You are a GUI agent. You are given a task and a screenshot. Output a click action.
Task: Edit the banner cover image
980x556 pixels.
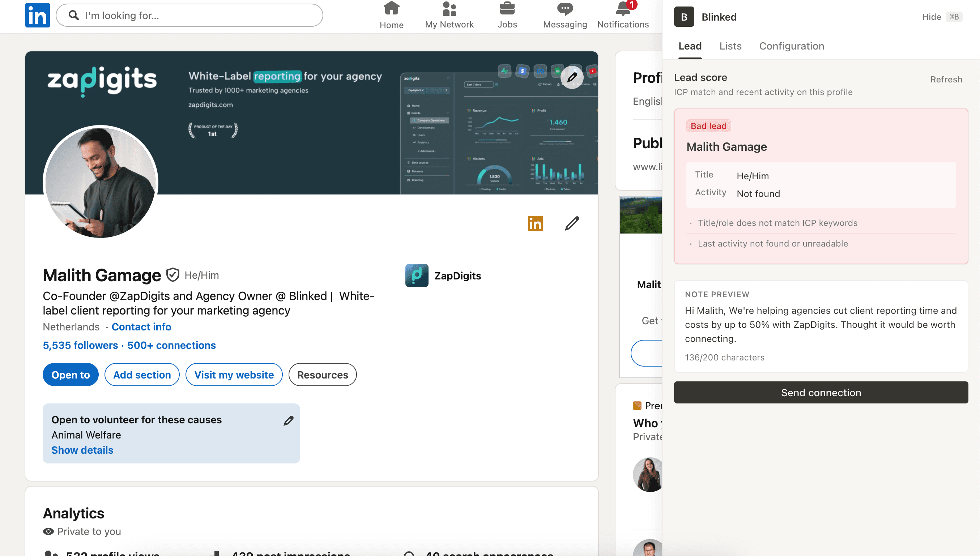point(572,77)
